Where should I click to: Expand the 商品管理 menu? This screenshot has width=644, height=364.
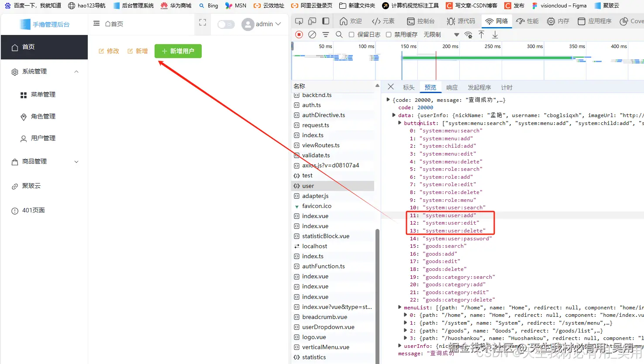point(44,162)
